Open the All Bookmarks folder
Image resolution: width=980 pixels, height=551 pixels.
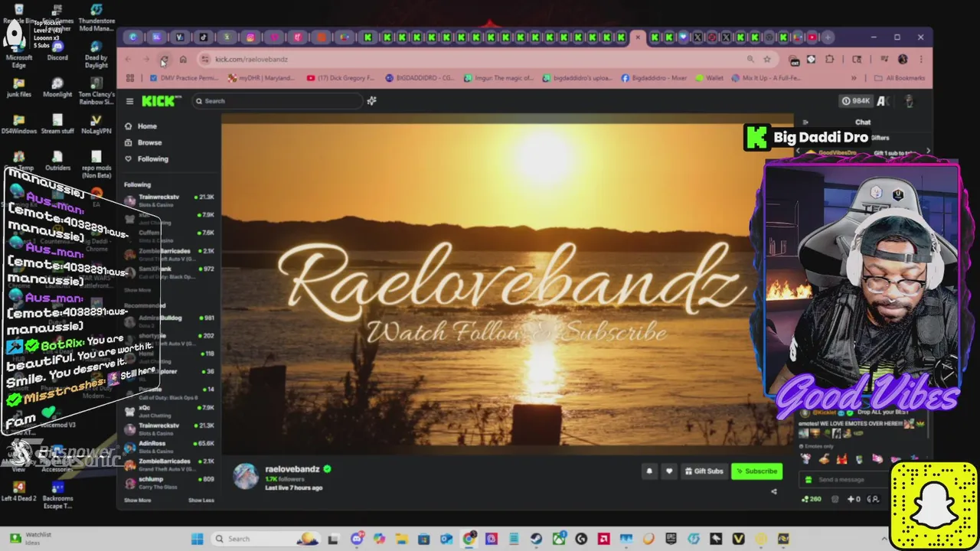[x=900, y=78]
